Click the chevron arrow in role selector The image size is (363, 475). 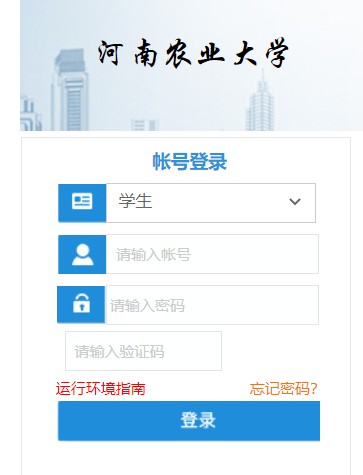295,202
